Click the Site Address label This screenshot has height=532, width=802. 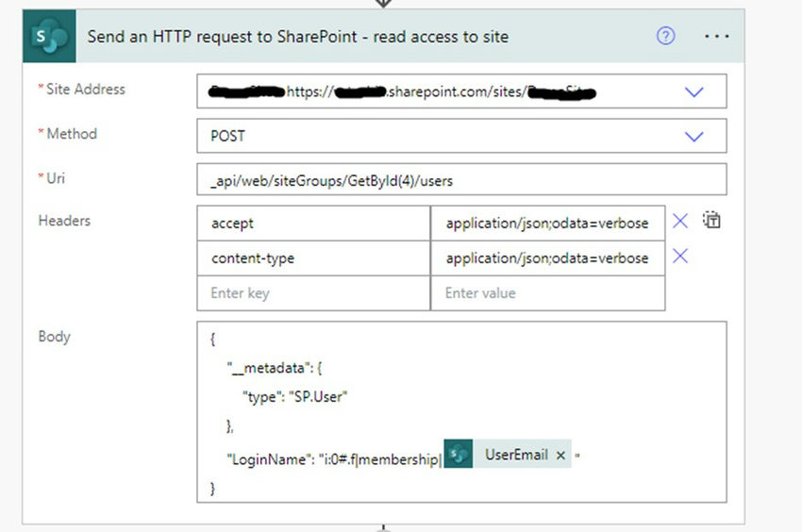[86, 89]
